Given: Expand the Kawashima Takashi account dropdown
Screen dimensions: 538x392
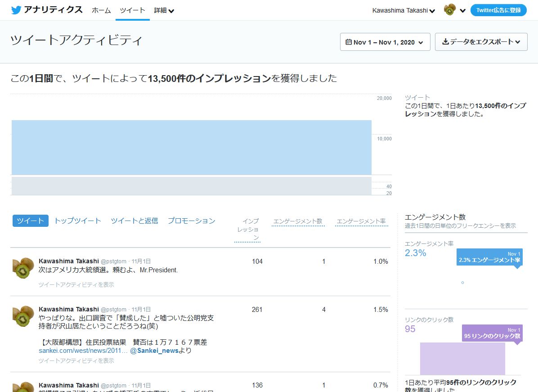Looking at the screenshot, I should (x=403, y=11).
